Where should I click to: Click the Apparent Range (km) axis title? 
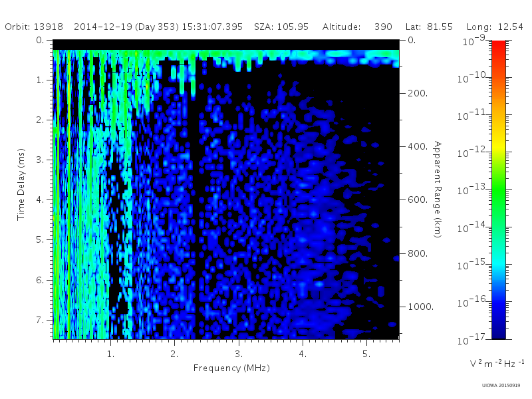click(438, 190)
